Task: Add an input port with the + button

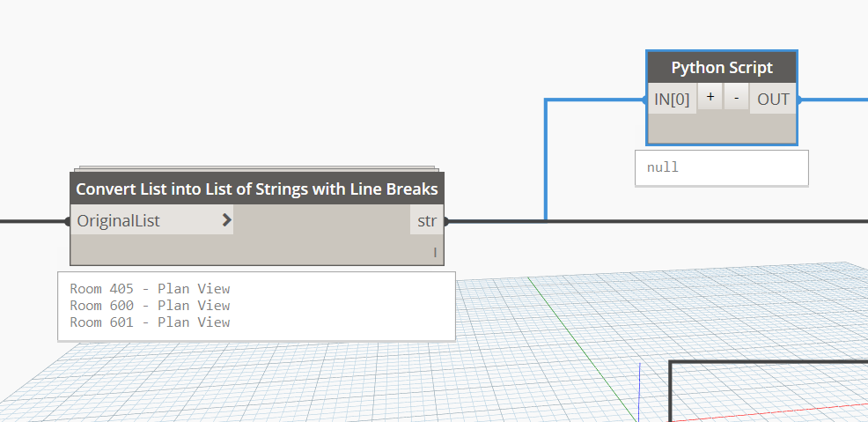Action: pyautogui.click(x=710, y=98)
